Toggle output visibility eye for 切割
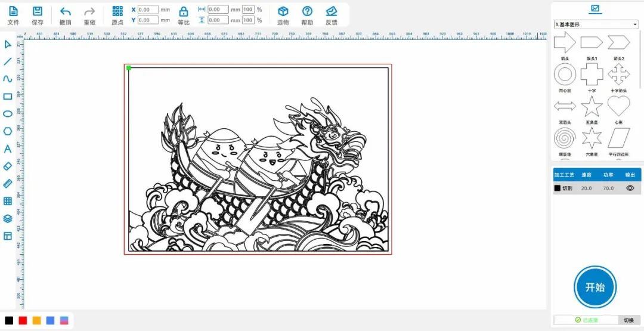This screenshot has width=644, height=331. [630, 188]
